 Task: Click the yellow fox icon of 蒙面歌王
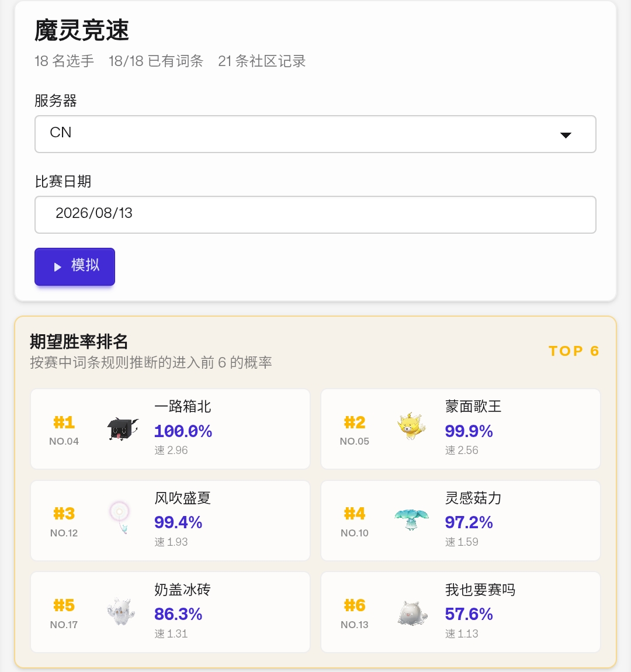411,426
